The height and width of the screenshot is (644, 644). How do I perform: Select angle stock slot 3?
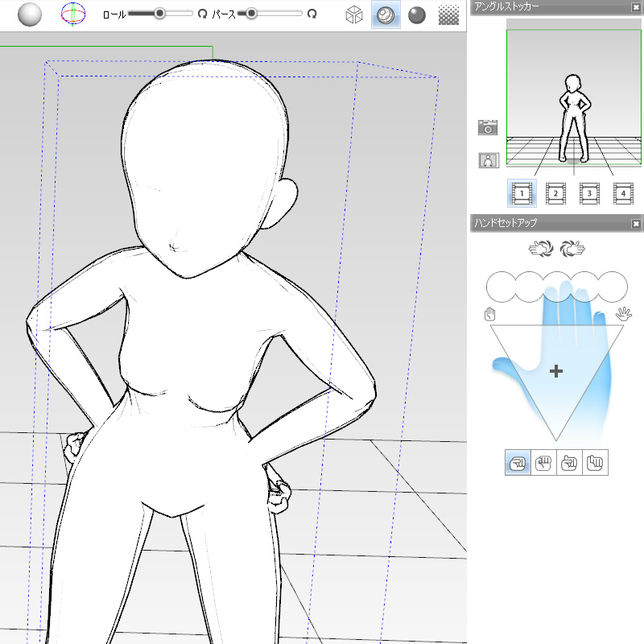click(x=588, y=193)
